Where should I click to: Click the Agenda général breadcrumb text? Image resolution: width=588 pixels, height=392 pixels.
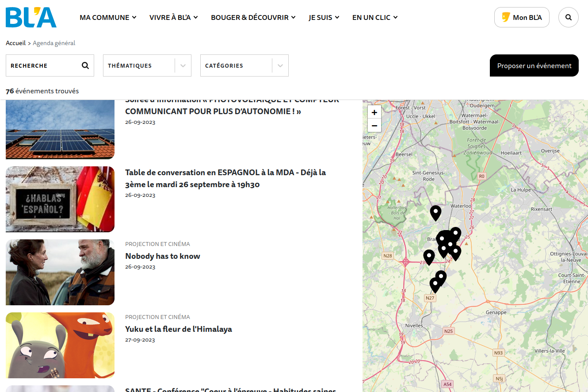point(54,43)
